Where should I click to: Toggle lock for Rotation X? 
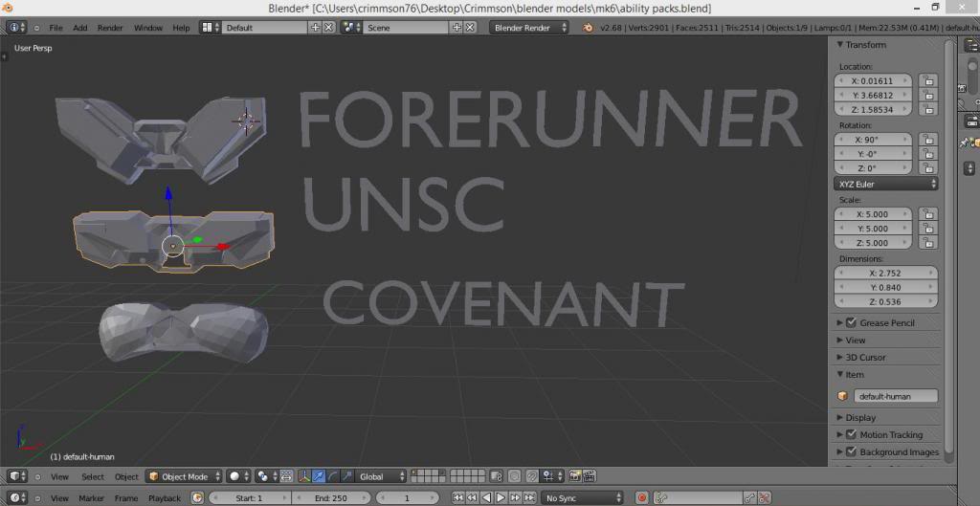point(928,140)
